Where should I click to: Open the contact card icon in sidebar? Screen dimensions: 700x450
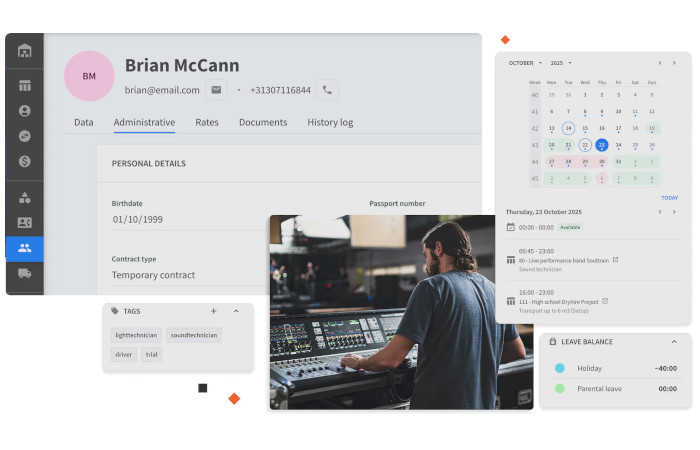tap(25, 222)
